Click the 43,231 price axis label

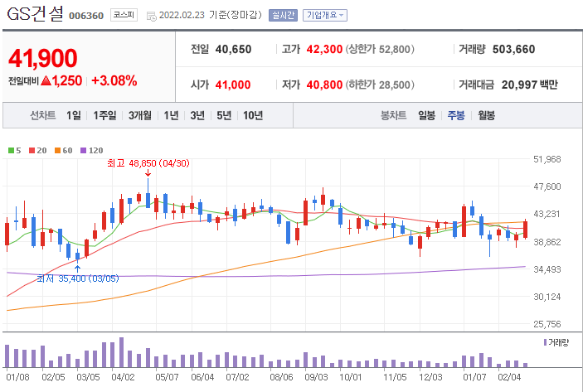click(x=547, y=214)
